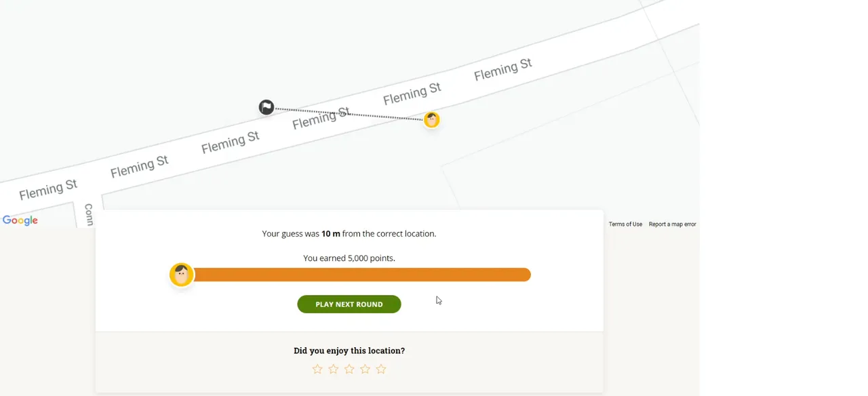Viewport: 868px width, 396px height.
Task: Click the 10 m distance result text
Action: tap(331, 234)
